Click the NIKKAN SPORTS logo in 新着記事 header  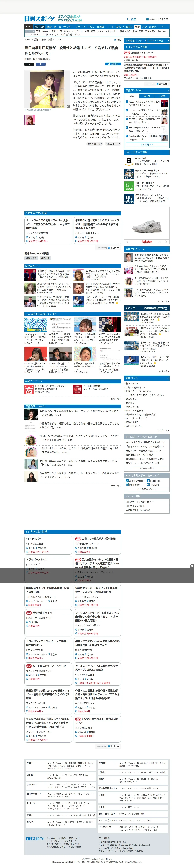point(156,308)
